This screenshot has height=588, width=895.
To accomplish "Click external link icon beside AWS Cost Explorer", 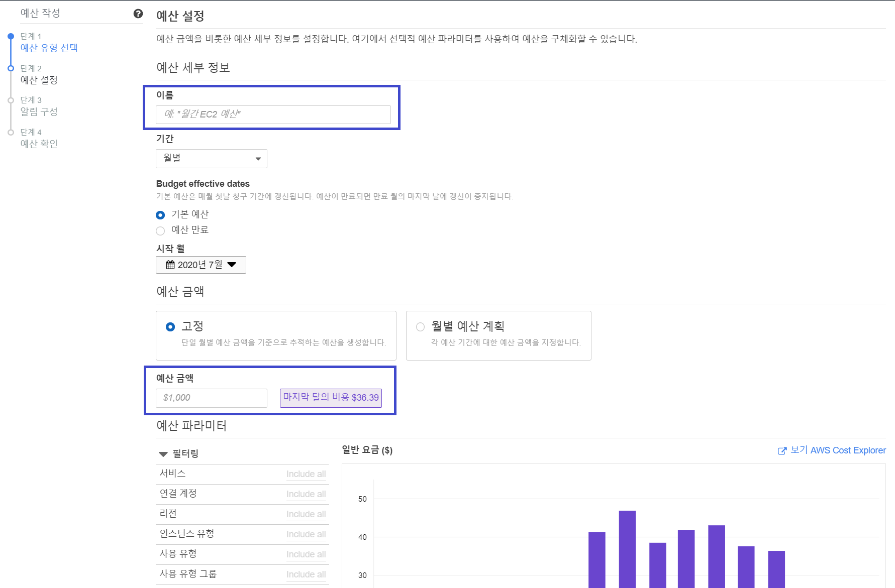I will coord(782,451).
